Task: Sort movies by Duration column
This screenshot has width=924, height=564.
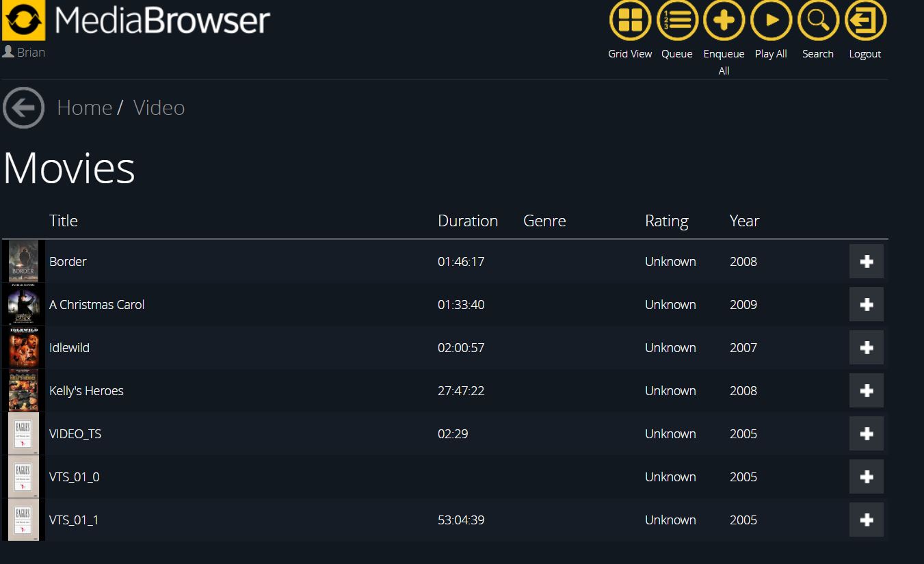Action: click(467, 221)
